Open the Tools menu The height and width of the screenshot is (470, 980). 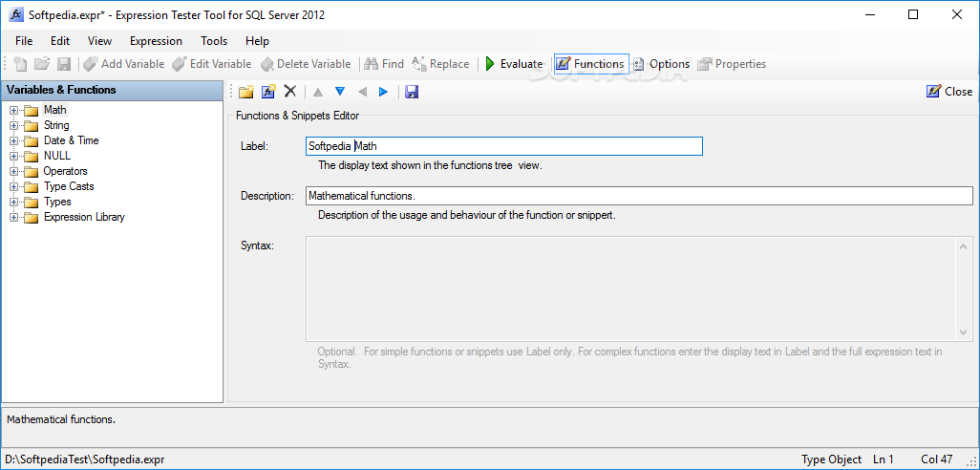tap(214, 41)
